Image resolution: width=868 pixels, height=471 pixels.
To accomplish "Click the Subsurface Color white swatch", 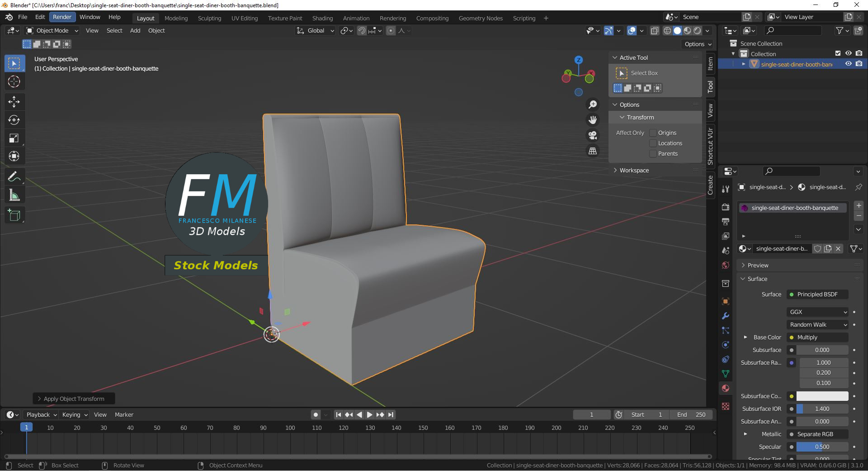I will point(822,396).
